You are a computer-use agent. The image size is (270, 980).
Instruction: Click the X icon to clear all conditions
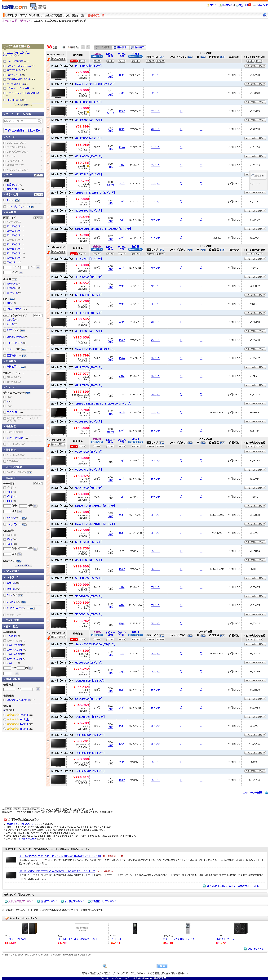click(x=28, y=47)
